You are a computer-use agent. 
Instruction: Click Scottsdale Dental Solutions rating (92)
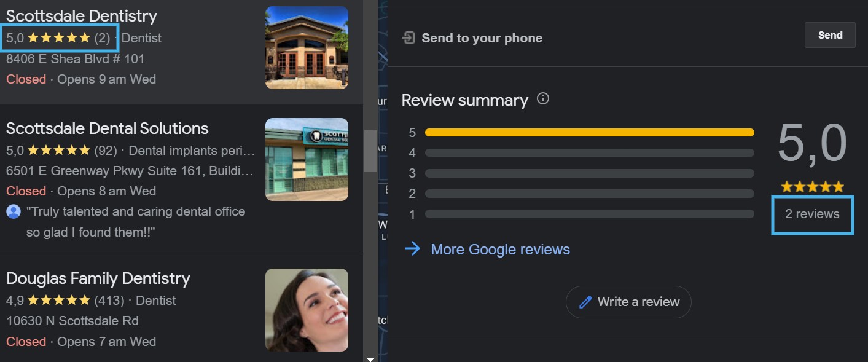[x=61, y=151]
